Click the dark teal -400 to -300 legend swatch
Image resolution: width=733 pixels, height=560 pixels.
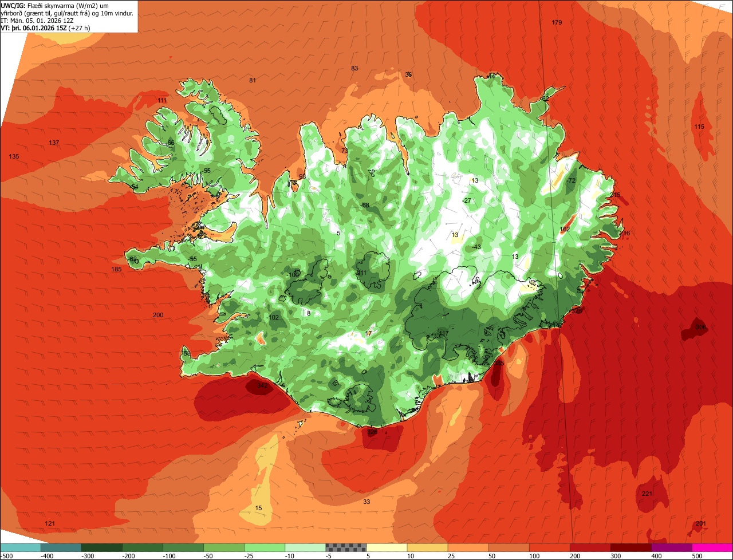click(x=61, y=547)
